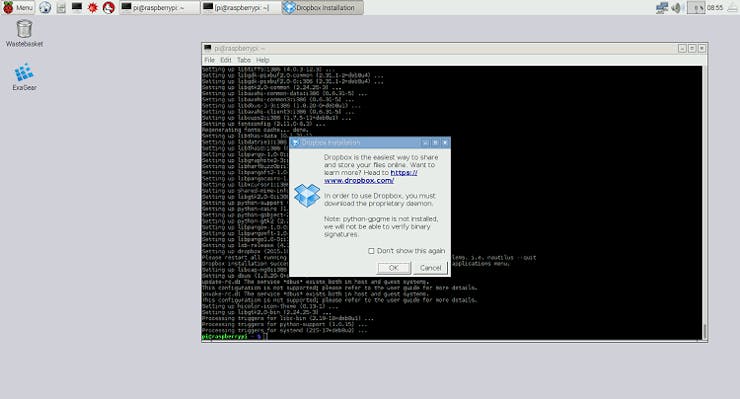Open the Edit menu in terminal
This screenshot has height=399, width=740.
[226, 60]
